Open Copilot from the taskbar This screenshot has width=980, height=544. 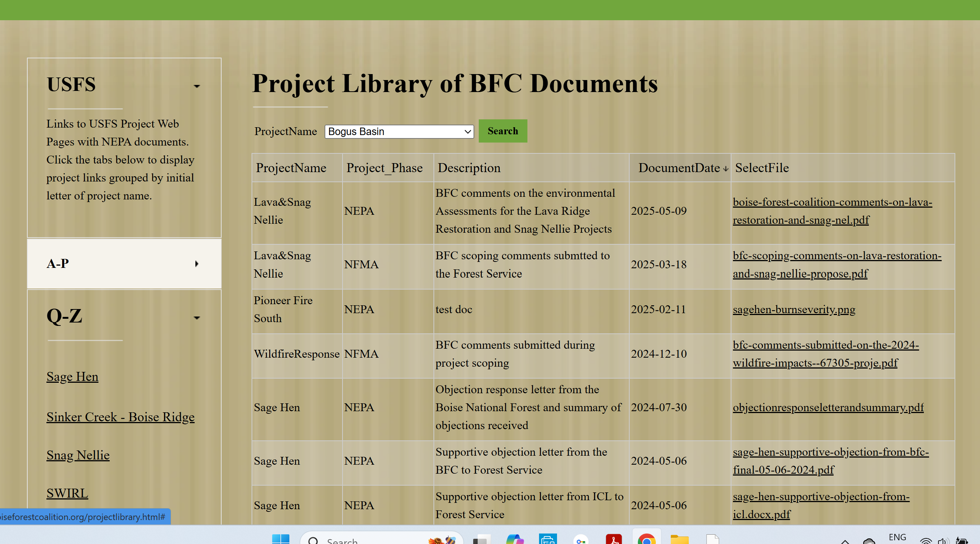(515, 540)
